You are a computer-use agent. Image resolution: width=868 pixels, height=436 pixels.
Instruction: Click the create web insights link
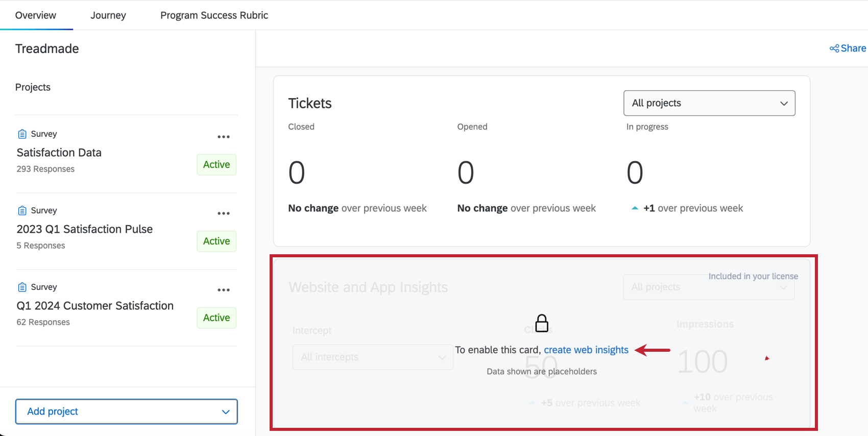[586, 350]
